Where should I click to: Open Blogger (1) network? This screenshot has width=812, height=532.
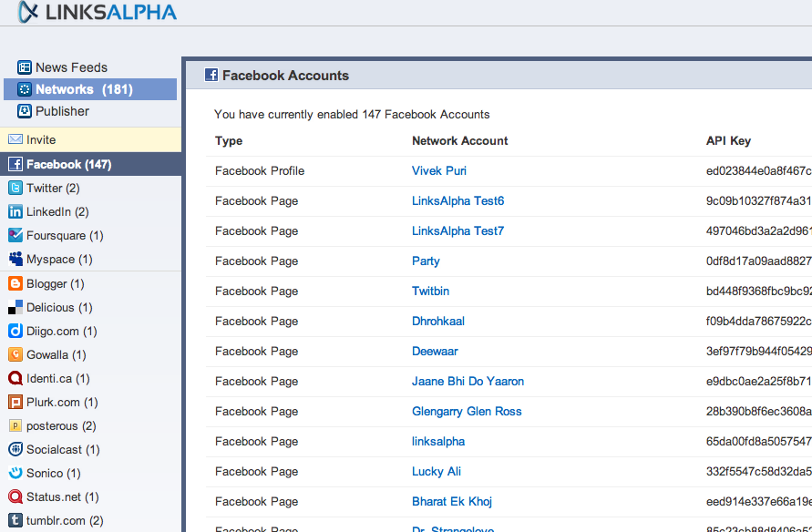tap(55, 283)
